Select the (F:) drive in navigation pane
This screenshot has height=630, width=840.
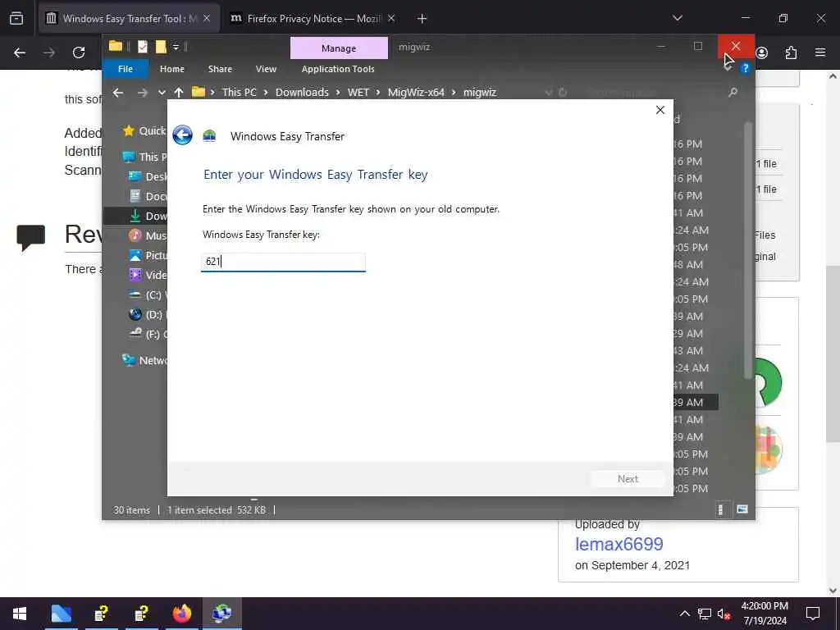(x=148, y=335)
